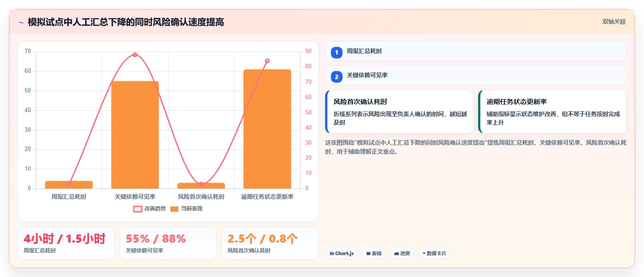
Task: Click the 关键依赖可见率 x-axis label
Action: tap(135, 197)
